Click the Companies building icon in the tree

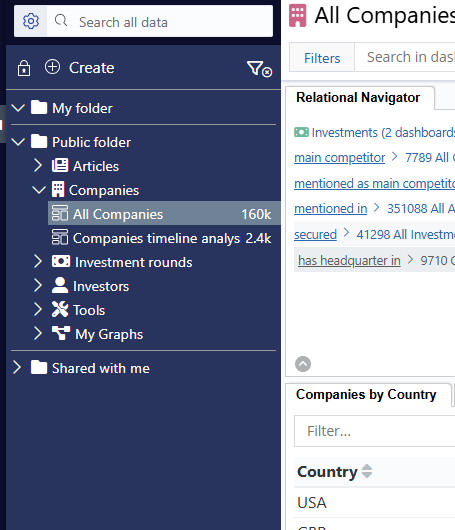point(58,189)
